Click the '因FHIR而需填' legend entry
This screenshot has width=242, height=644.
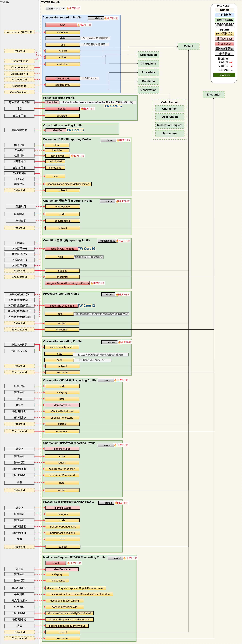click(x=225, y=48)
